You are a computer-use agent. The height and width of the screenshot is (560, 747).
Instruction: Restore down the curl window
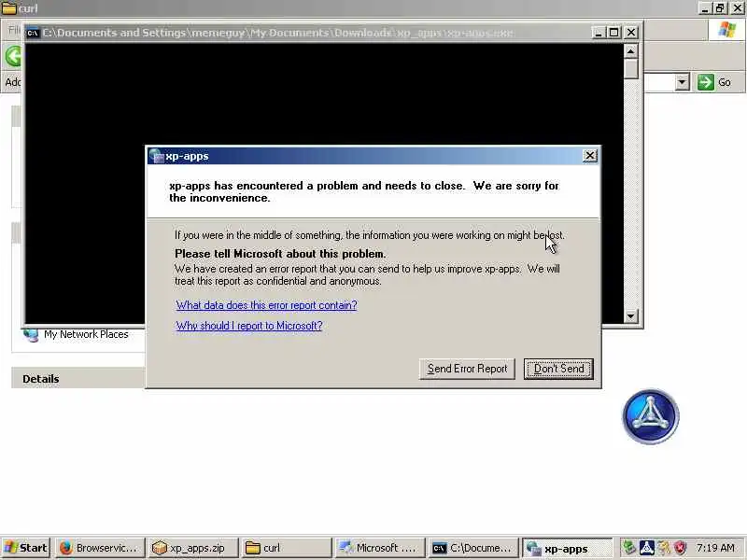pos(720,8)
